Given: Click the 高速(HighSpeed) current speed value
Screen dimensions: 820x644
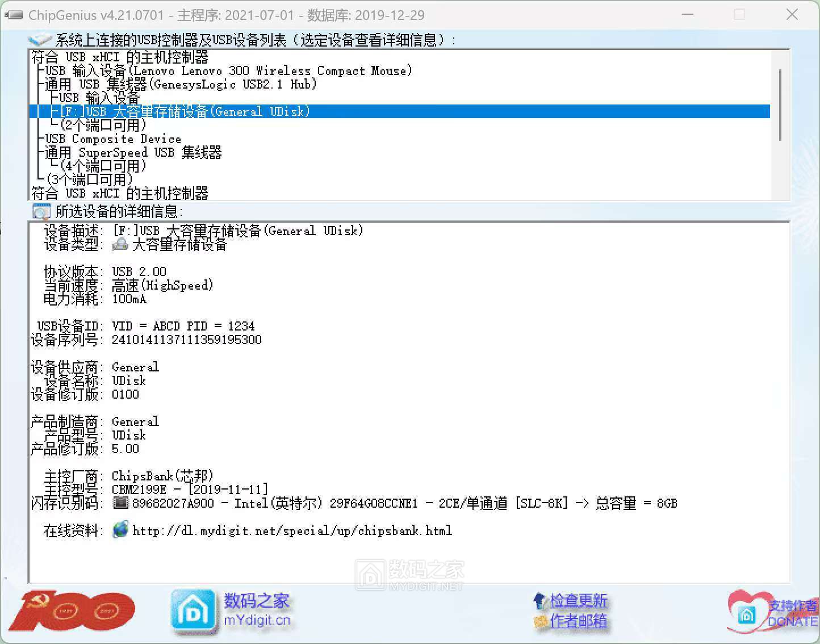Looking at the screenshot, I should [x=162, y=285].
